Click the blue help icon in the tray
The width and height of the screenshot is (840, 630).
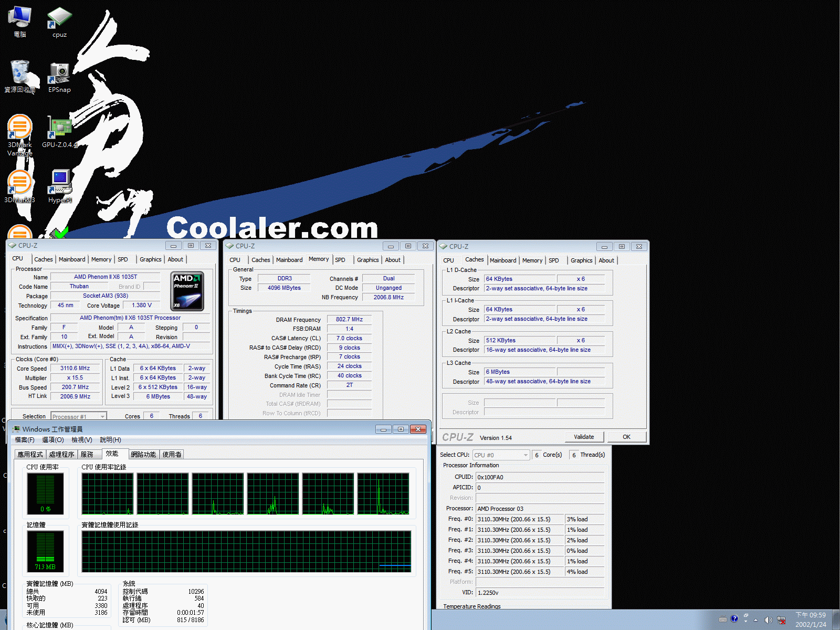pos(734,618)
